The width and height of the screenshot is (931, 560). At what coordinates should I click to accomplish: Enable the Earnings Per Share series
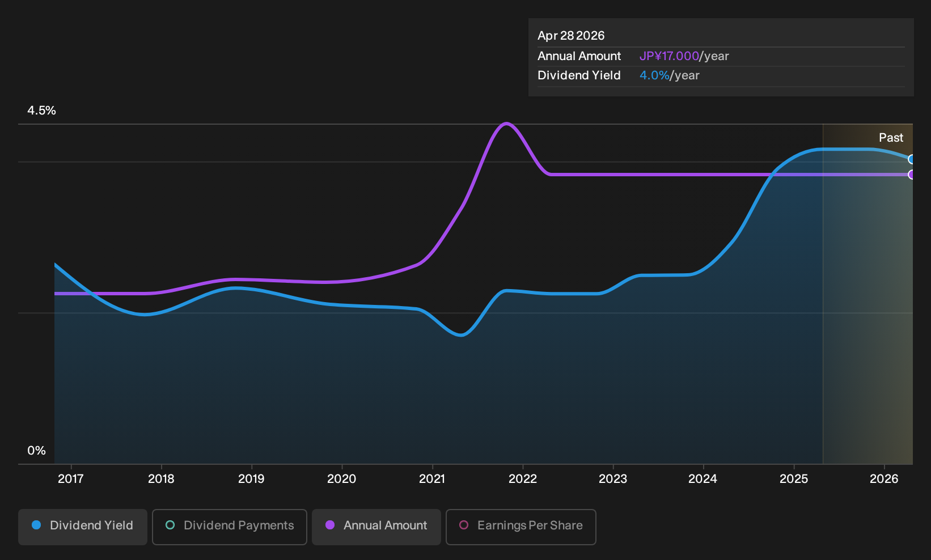[x=521, y=527]
